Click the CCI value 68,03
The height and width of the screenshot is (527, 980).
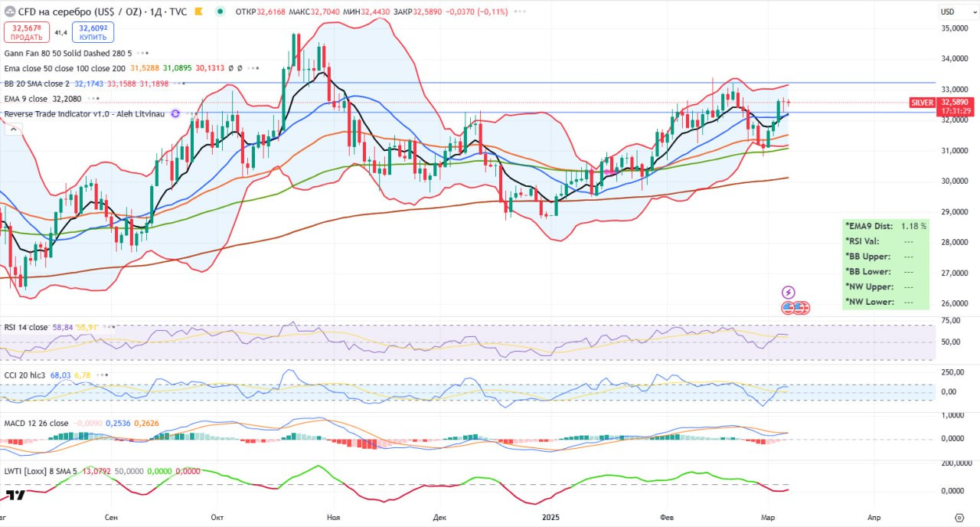pyautogui.click(x=60, y=375)
